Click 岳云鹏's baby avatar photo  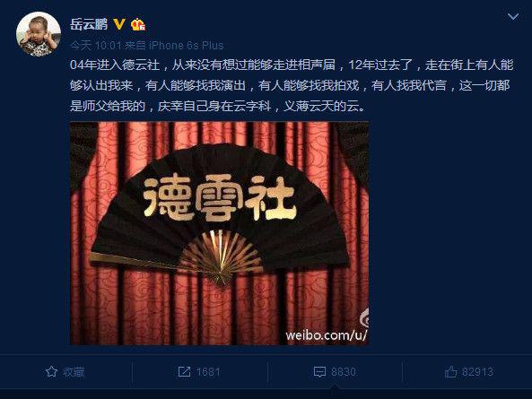click(x=39, y=34)
